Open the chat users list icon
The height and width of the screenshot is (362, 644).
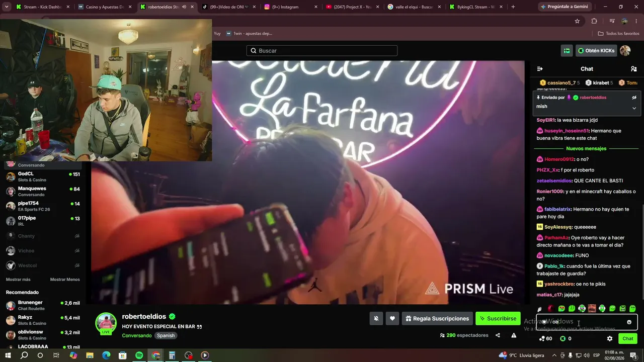(633, 69)
